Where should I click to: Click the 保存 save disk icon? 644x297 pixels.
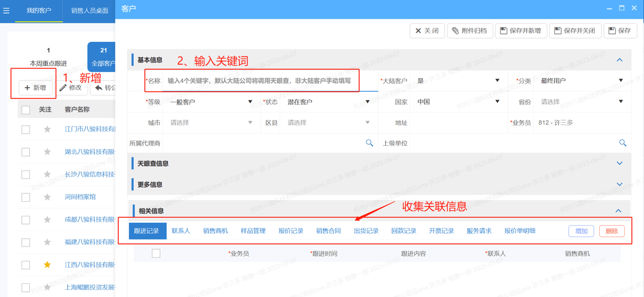pyautogui.click(x=613, y=30)
